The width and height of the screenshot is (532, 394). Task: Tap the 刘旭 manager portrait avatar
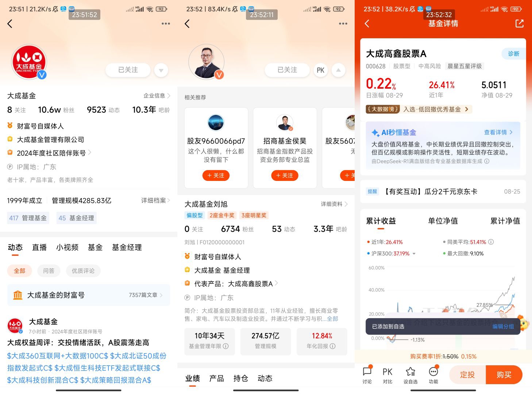[x=206, y=62]
